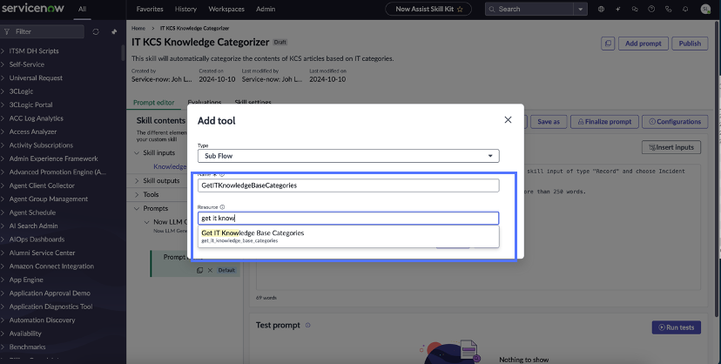Open the History menu

pos(186,9)
